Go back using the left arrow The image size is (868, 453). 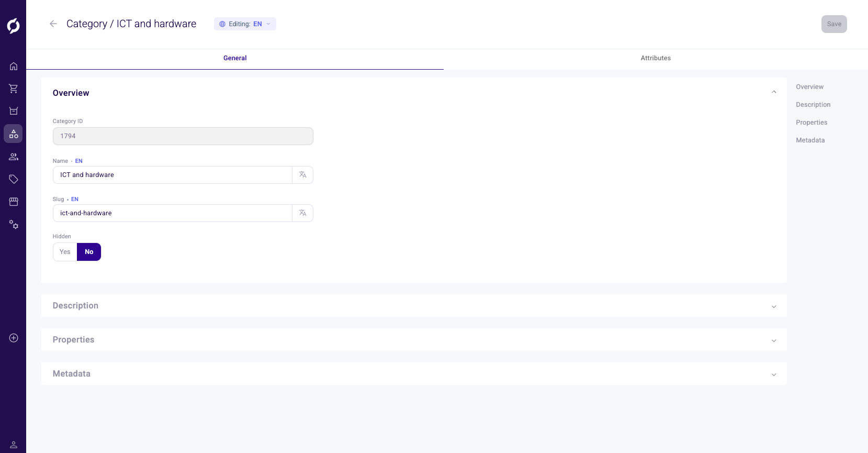point(53,24)
